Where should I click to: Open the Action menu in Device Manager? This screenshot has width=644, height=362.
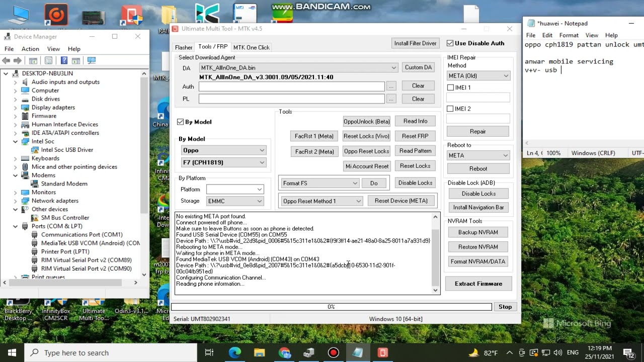(30, 49)
